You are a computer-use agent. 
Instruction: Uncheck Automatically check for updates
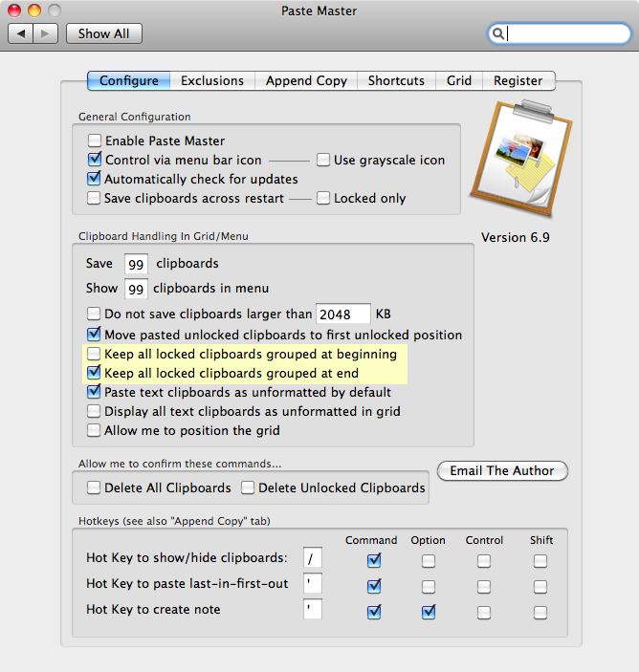click(x=94, y=179)
